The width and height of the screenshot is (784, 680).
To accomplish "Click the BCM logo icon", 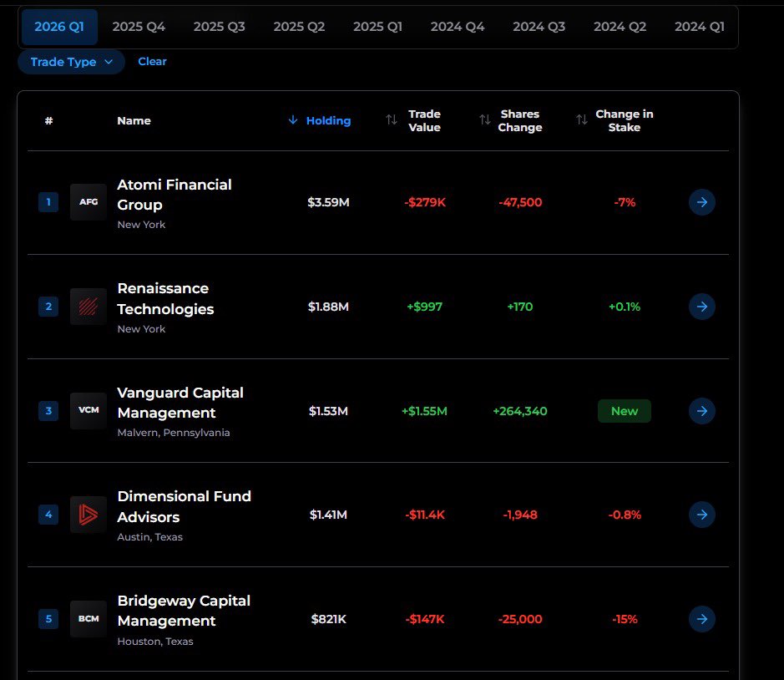I will 89,619.
